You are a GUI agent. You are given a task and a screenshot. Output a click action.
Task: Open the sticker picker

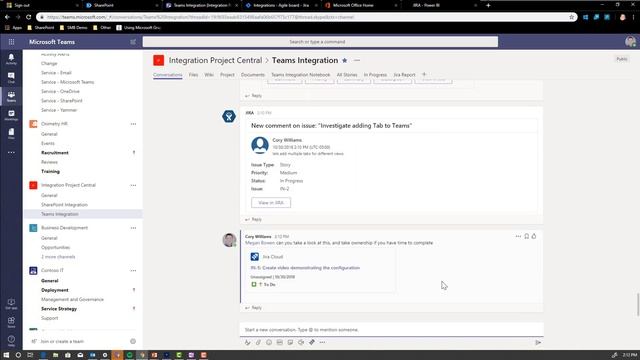290,342
